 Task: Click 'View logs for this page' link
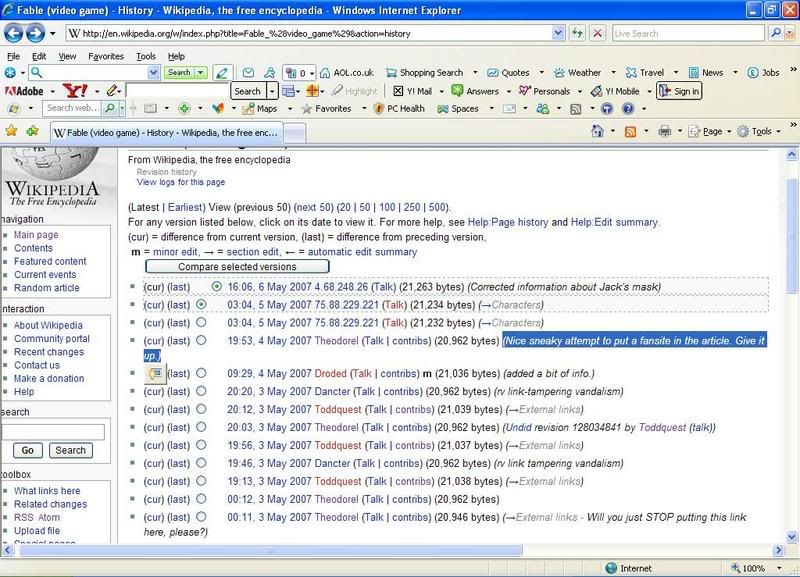(x=181, y=182)
